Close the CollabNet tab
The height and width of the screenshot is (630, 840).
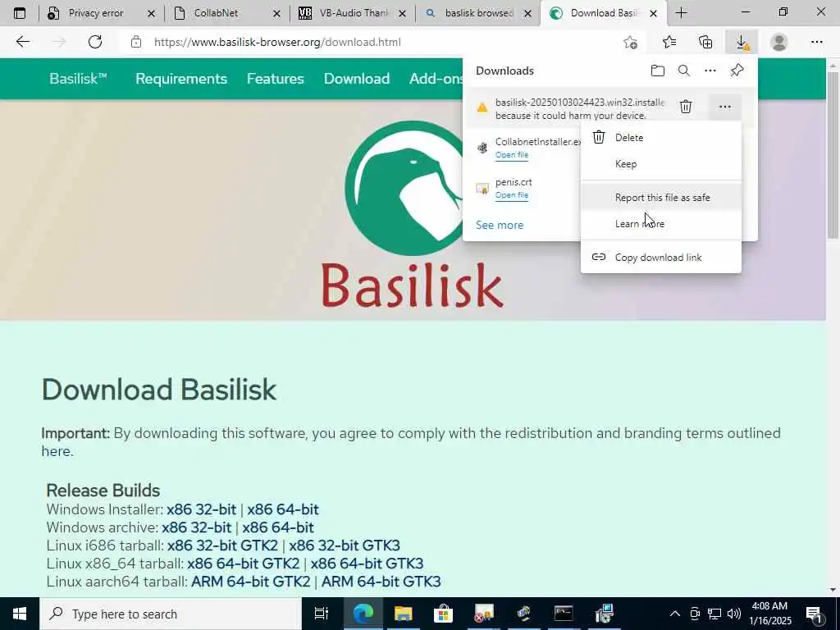coord(276,13)
